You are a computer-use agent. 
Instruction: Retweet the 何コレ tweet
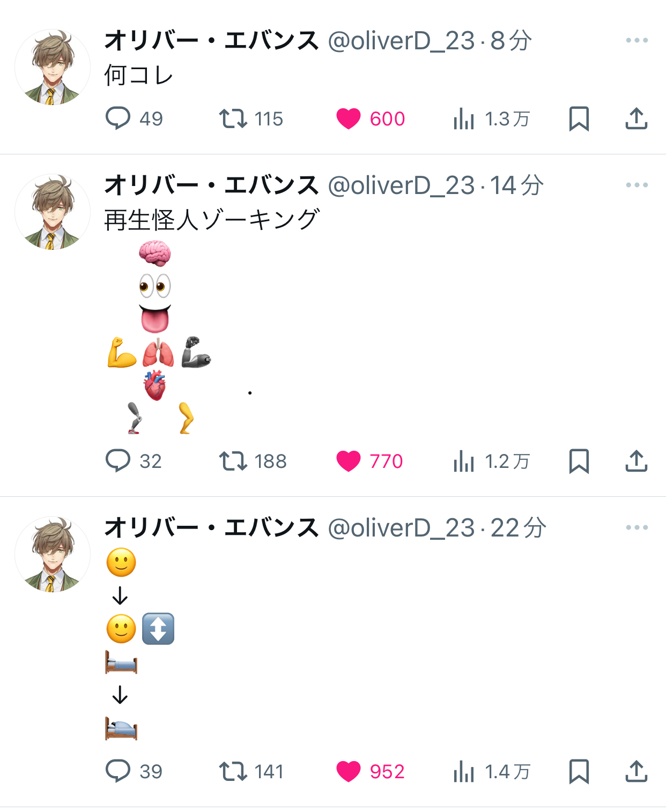[233, 118]
